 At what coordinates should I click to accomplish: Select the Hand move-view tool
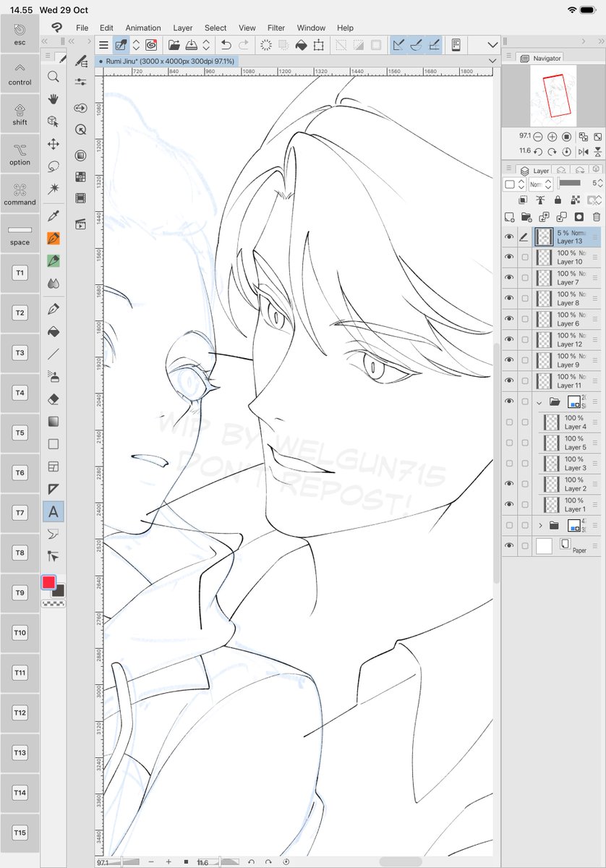(53, 98)
